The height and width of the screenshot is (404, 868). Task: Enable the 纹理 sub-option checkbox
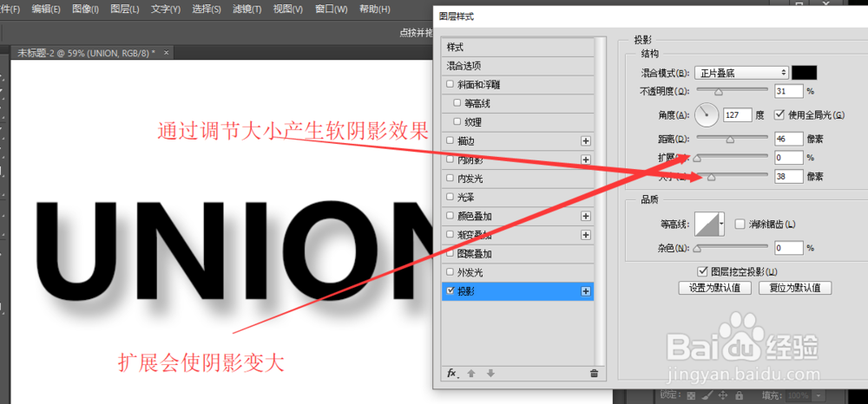coord(457,122)
